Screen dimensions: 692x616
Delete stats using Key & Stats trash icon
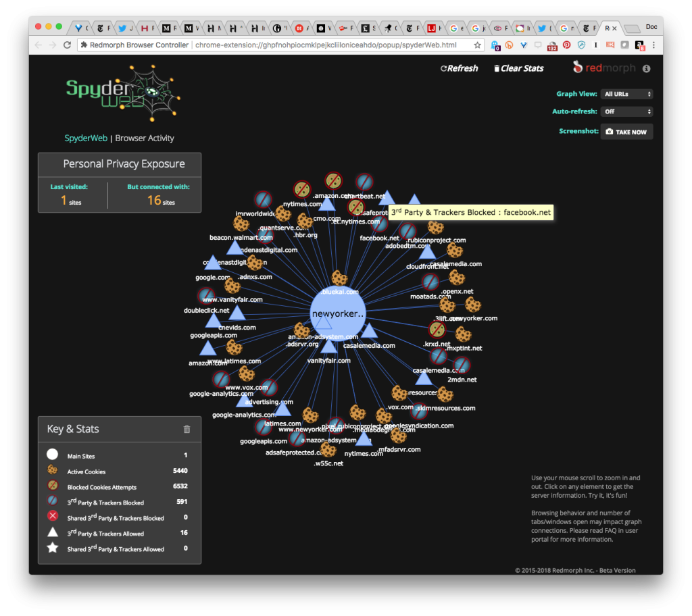click(x=187, y=429)
